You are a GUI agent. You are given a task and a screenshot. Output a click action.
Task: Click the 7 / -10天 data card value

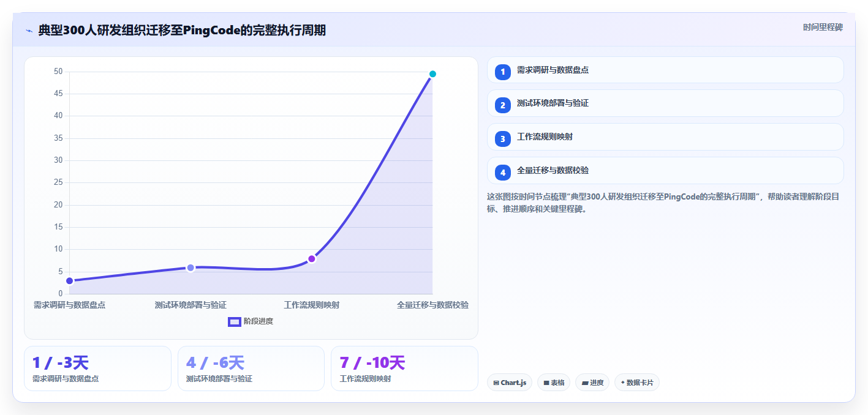(372, 363)
